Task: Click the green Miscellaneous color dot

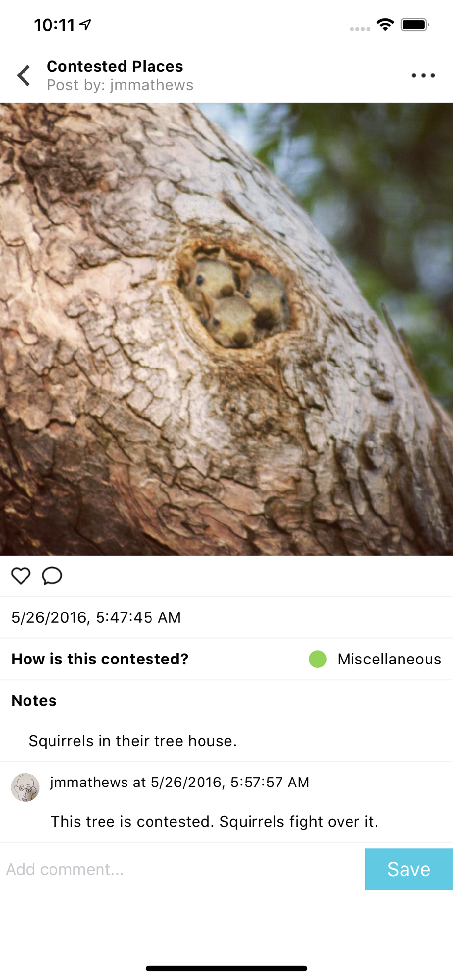Action: [x=318, y=659]
